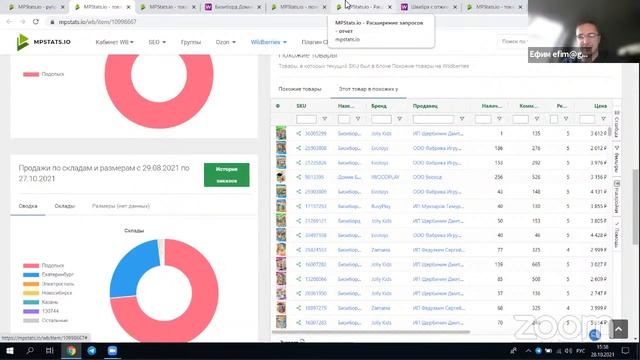Image resolution: width=640 pixels, height=360 pixels.
Task: Expand the SEO dropdown menu
Action: point(157,42)
